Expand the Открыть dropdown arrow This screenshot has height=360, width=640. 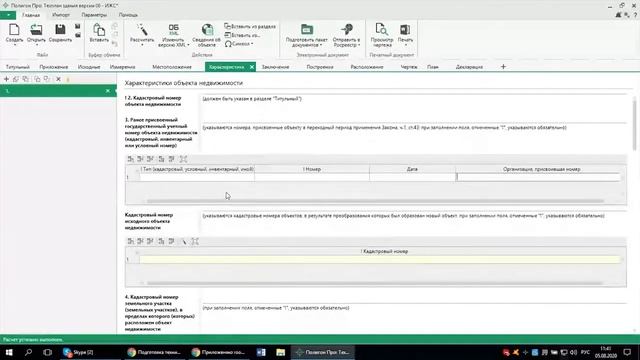coord(37,45)
